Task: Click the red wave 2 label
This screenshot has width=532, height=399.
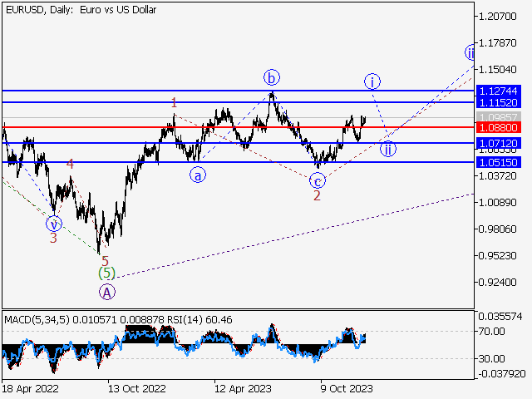Action: [317, 196]
